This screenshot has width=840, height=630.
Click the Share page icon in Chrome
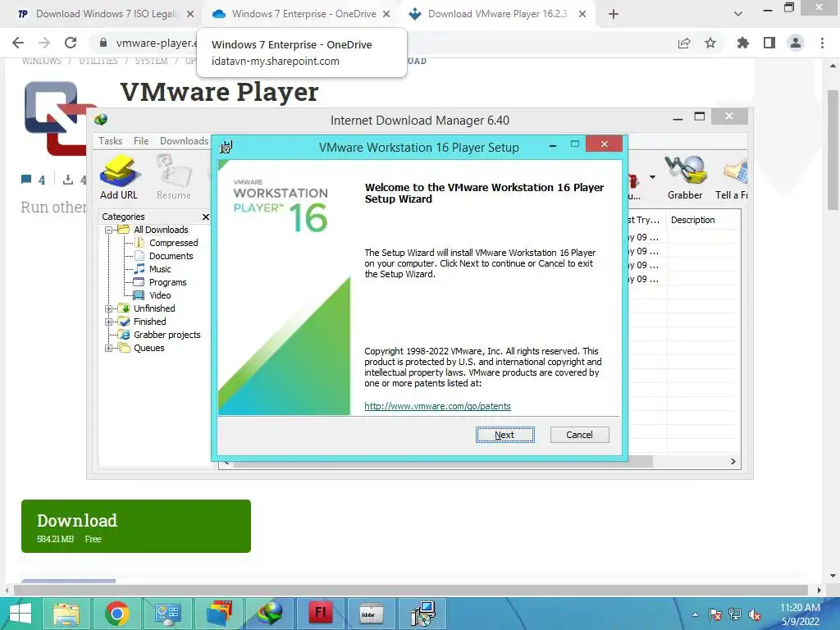[684, 43]
